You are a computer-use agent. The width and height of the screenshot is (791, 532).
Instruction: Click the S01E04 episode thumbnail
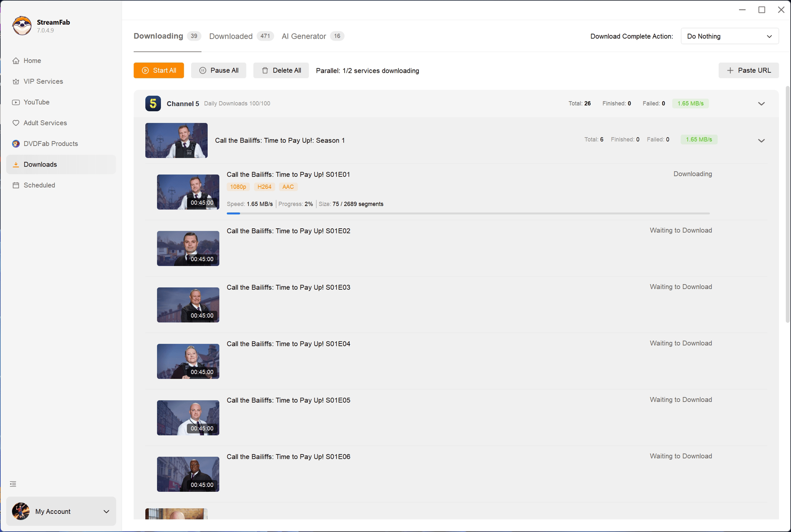coord(188,361)
